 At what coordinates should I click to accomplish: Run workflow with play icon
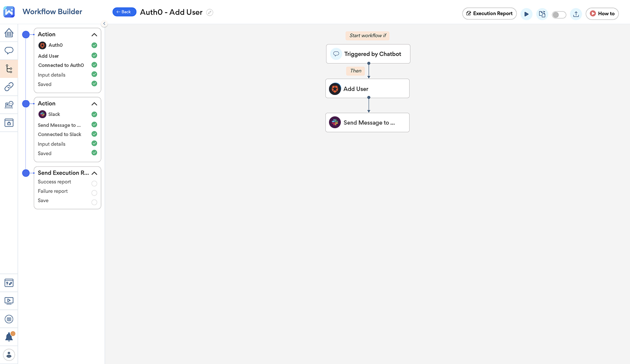526,14
